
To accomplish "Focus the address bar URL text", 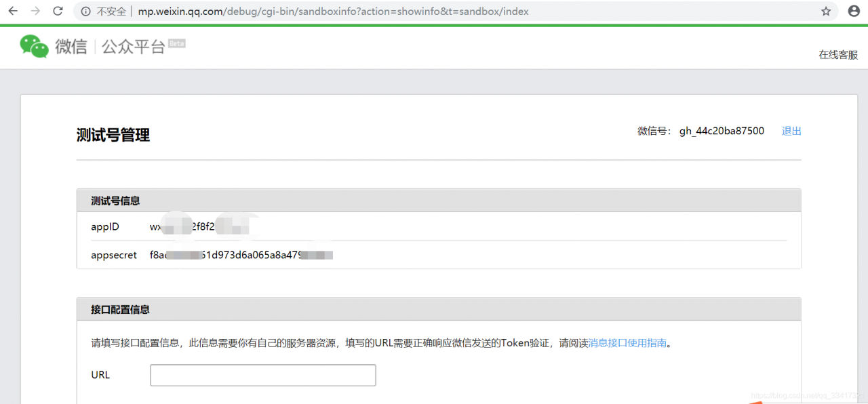I will coord(333,12).
